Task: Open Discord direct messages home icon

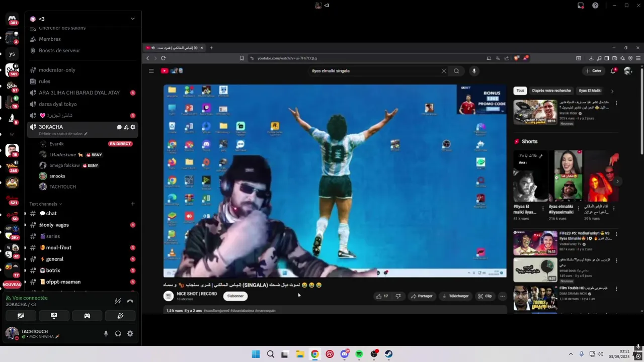Action: pyautogui.click(x=12, y=19)
